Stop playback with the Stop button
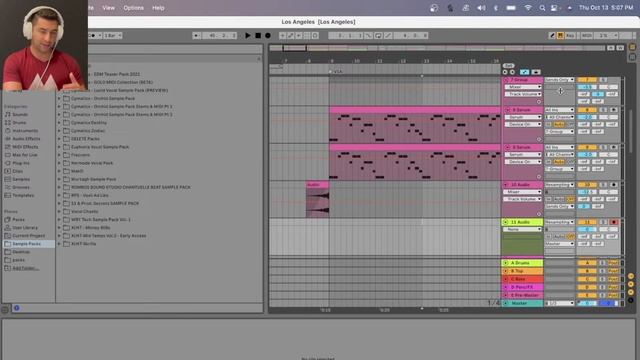640x360 pixels. [258, 36]
